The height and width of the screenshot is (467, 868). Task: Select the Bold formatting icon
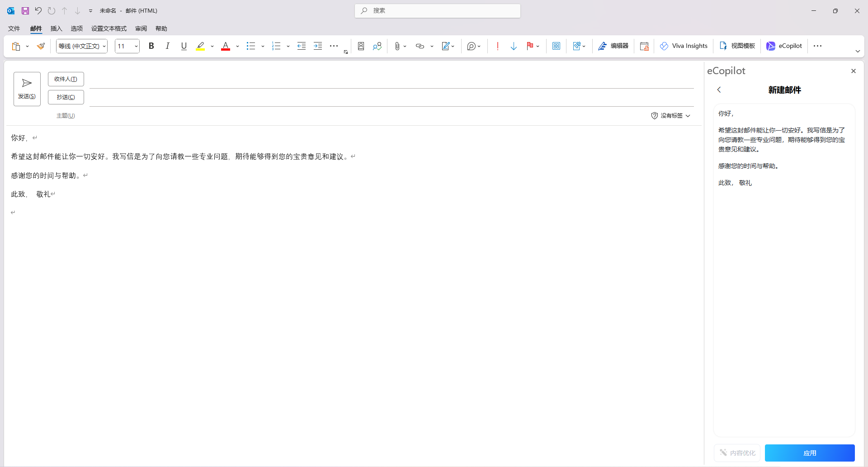click(151, 46)
